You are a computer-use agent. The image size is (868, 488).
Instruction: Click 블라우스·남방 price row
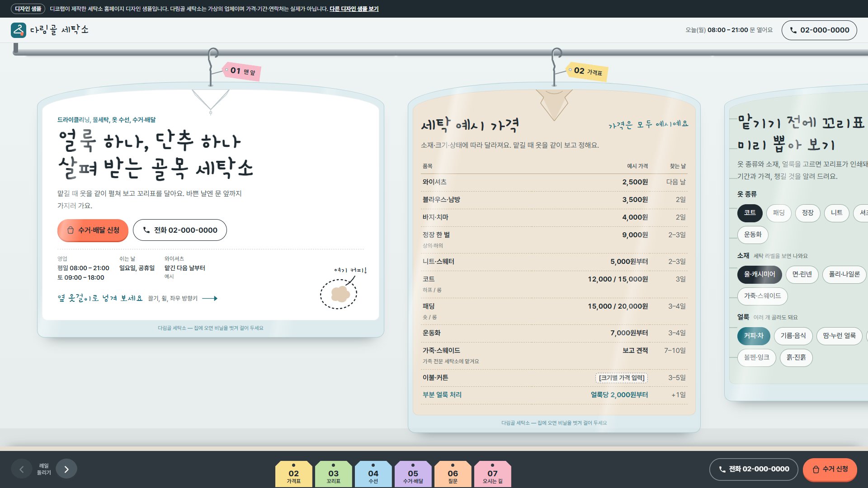pos(554,200)
